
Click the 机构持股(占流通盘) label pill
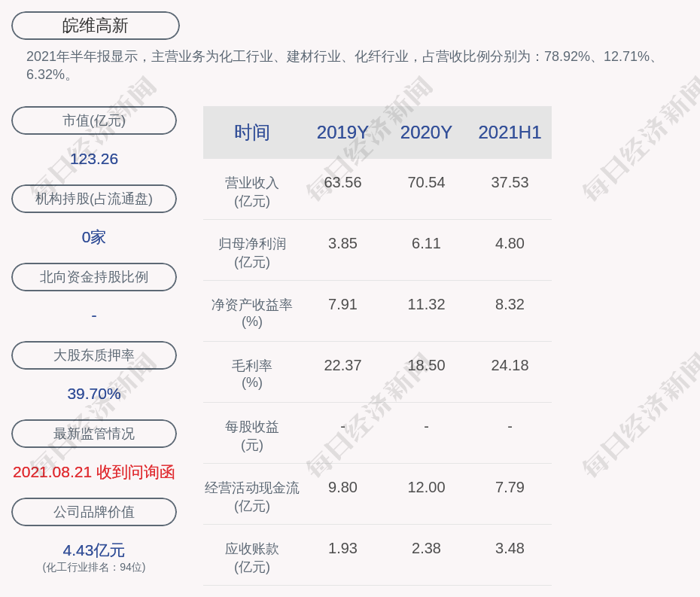[x=94, y=199]
